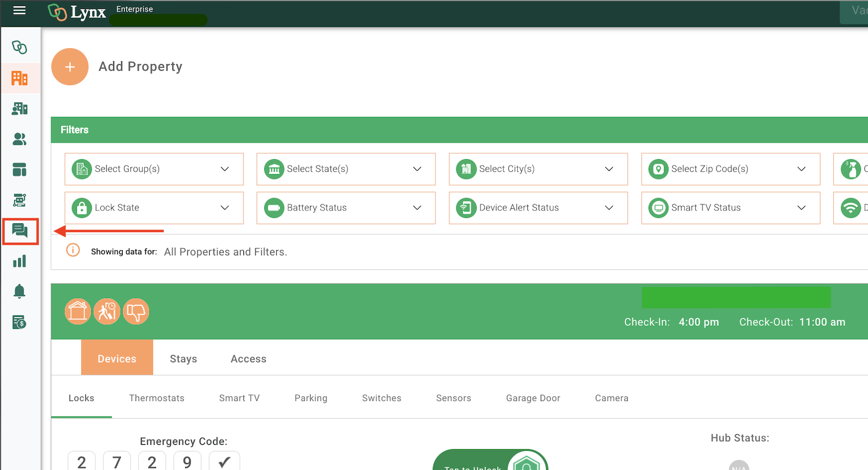Open the hamburger menu
This screenshot has width=868, height=470.
[x=20, y=11]
